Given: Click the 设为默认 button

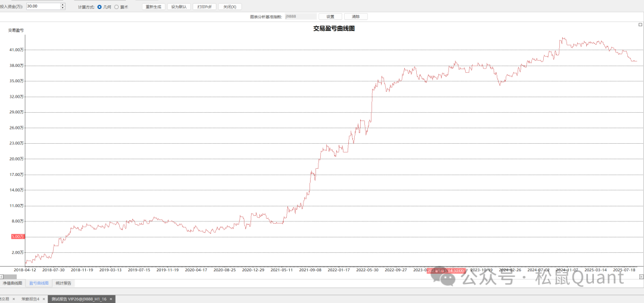Looking at the screenshot, I should click(179, 7).
